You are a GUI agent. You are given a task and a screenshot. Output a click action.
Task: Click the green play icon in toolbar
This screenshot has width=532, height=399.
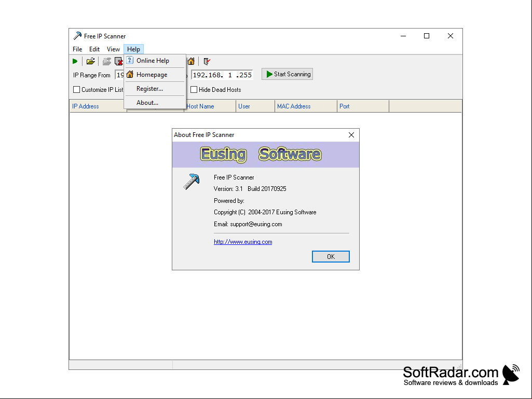[x=75, y=61]
